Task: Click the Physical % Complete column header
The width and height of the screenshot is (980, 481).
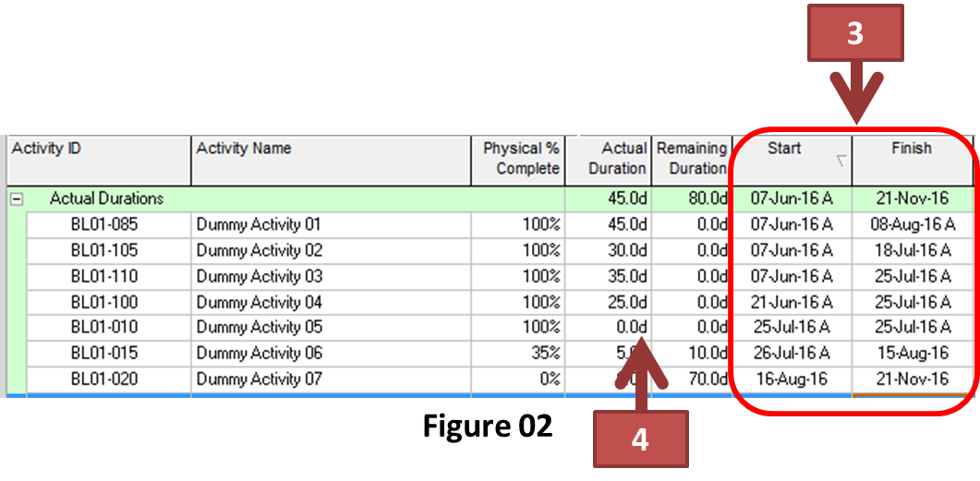Action: pos(517,161)
